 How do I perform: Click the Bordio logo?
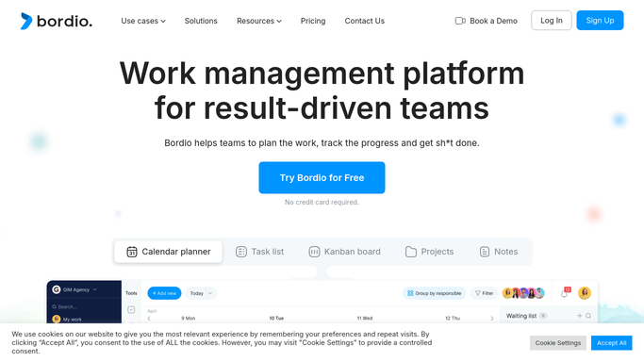tap(57, 21)
